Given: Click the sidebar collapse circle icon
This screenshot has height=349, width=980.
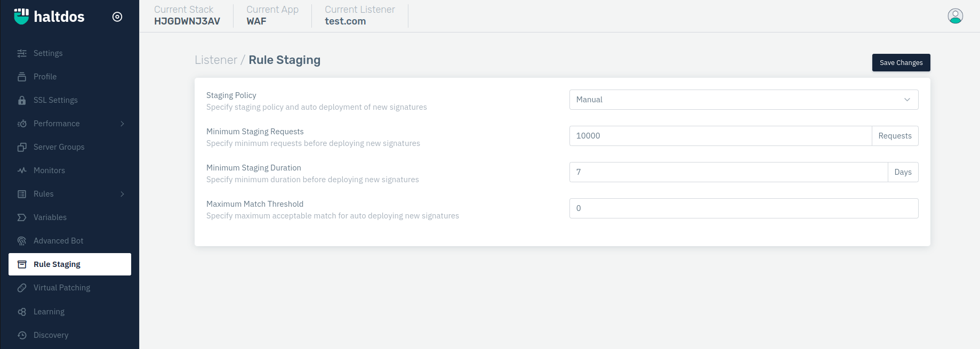Looking at the screenshot, I should coord(117,17).
